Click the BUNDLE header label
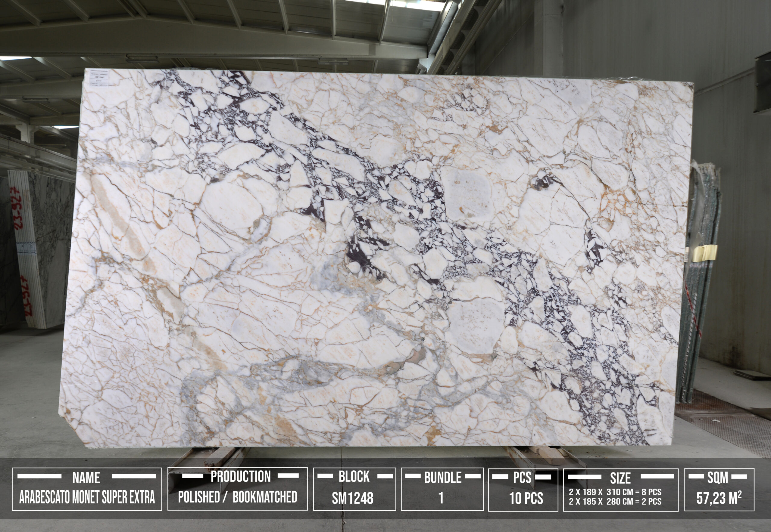Image resolution: width=771 pixels, height=532 pixels. 443,478
